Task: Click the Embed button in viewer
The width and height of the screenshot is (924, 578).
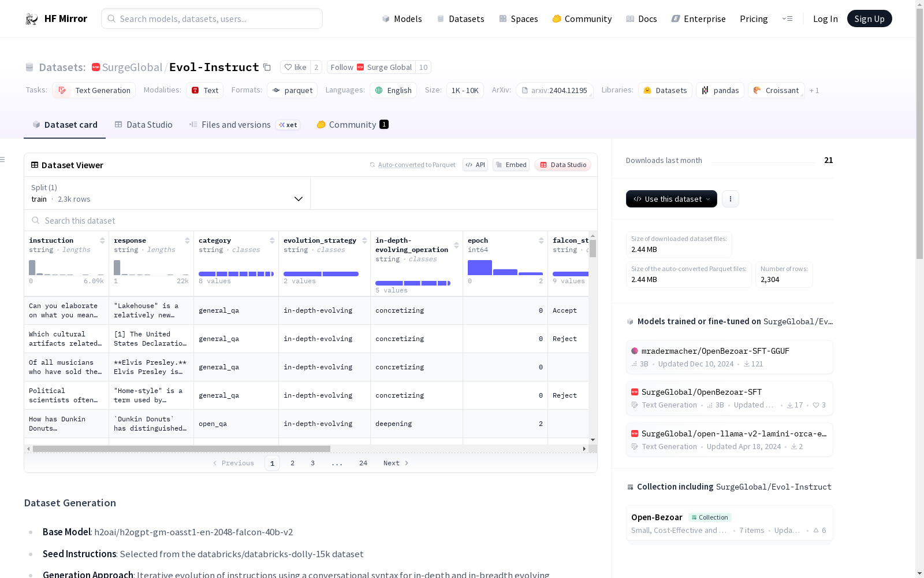Action: [x=511, y=165]
